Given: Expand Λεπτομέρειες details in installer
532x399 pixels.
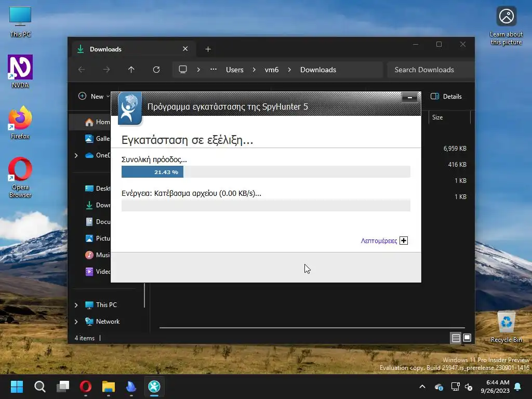Looking at the screenshot, I should (403, 241).
